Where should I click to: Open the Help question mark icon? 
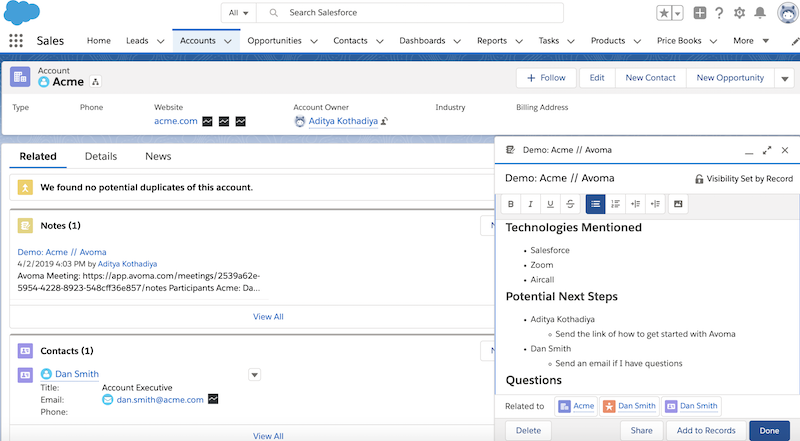pos(719,13)
